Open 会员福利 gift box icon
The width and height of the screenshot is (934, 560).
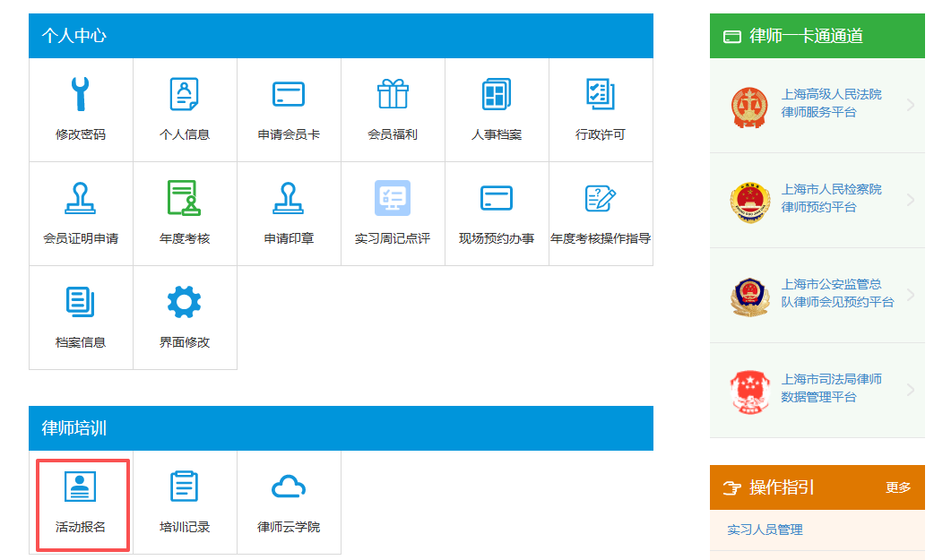pyautogui.click(x=393, y=95)
